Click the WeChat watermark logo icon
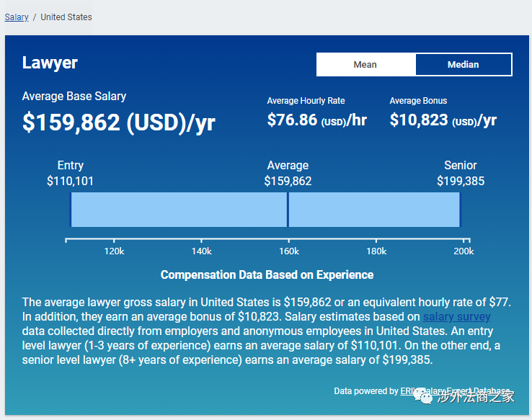 tap(425, 396)
